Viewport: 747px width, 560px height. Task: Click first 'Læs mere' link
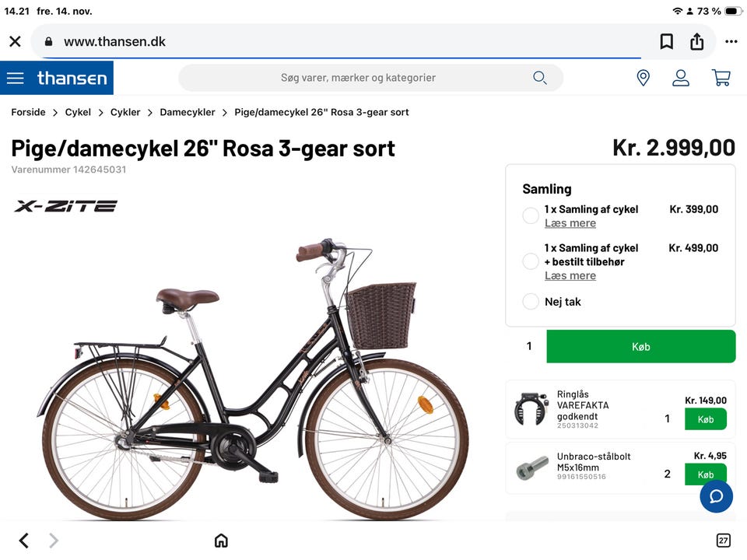click(570, 223)
